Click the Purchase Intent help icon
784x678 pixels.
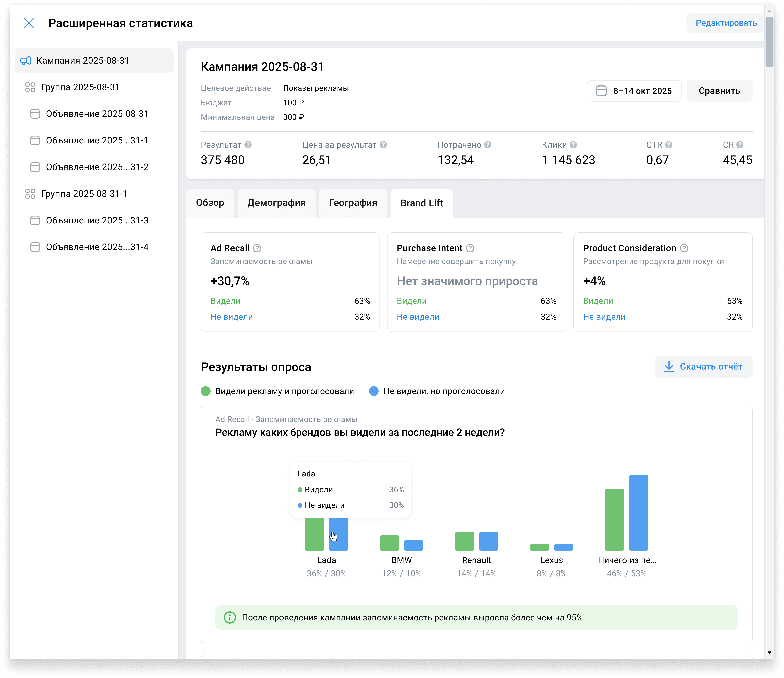click(x=470, y=248)
